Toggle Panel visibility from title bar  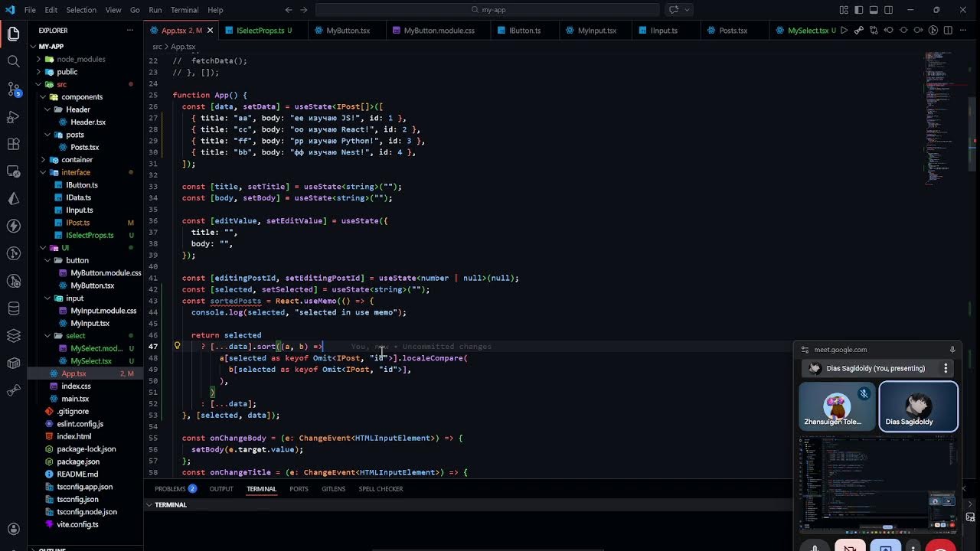coord(874,10)
